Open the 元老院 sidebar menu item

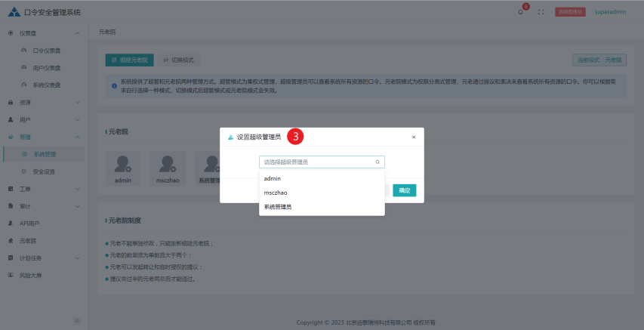[28, 241]
